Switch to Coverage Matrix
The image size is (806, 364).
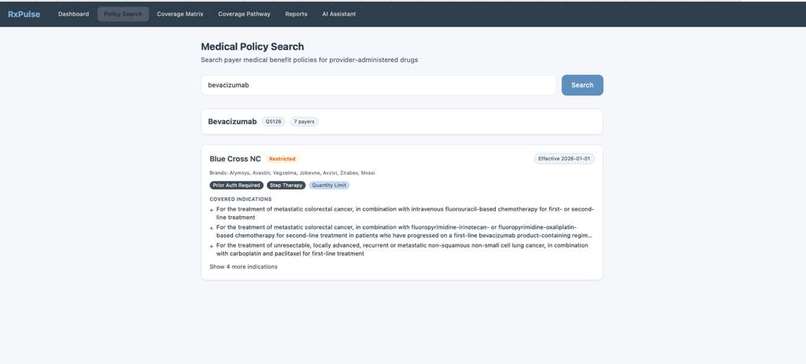pos(180,14)
